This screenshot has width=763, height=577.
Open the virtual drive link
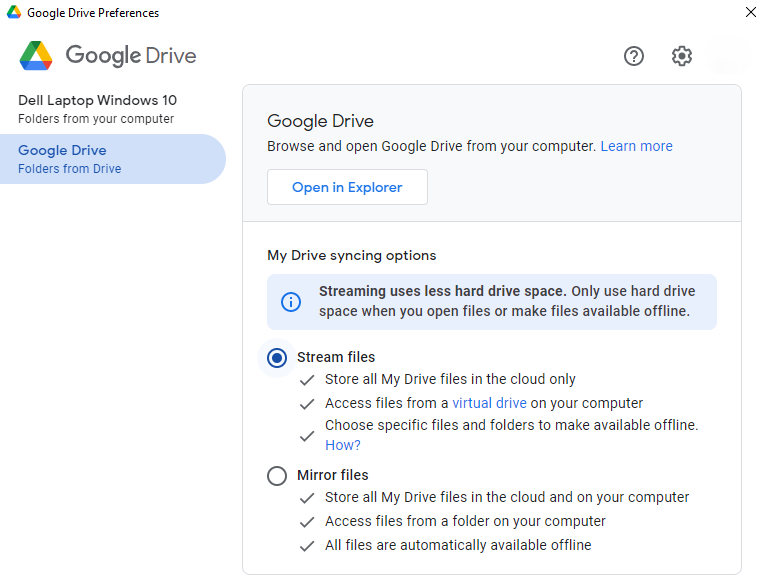(x=490, y=403)
